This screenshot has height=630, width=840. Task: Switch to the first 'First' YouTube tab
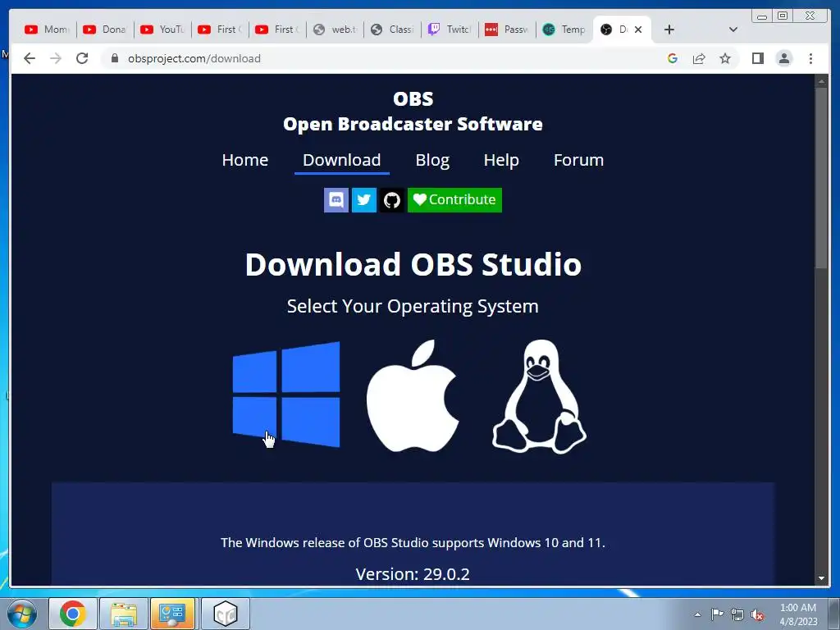[x=220, y=30]
